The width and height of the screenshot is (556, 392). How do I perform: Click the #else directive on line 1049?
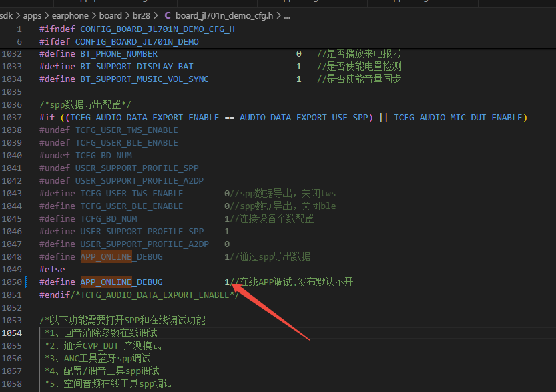coord(52,270)
